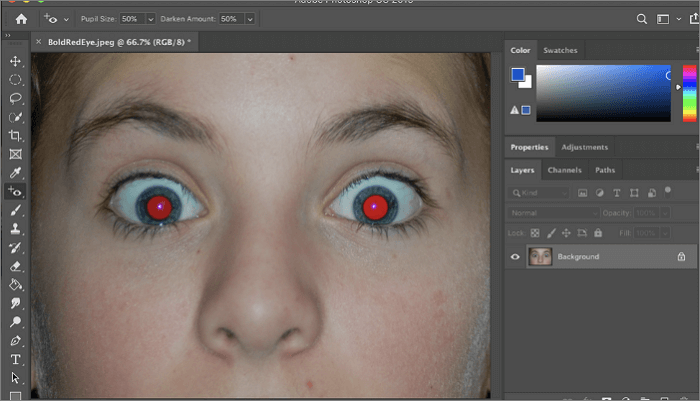This screenshot has height=401, width=700.
Task: Open the Darken Amount dropdown
Action: pyautogui.click(x=248, y=19)
